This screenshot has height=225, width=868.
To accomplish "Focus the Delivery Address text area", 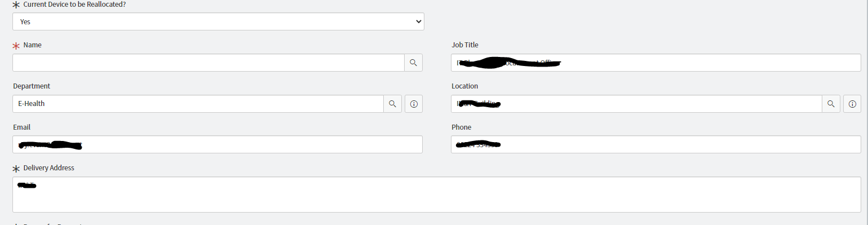I will pos(437,195).
